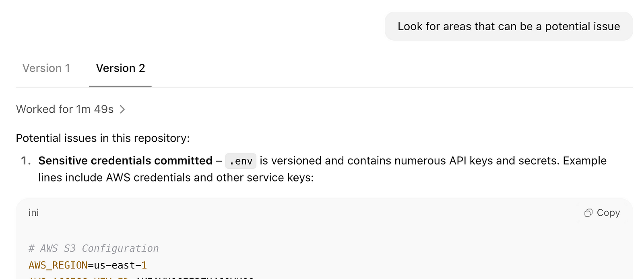Click the user message bubble about potential issues
The height and width of the screenshot is (279, 644).
point(509,26)
